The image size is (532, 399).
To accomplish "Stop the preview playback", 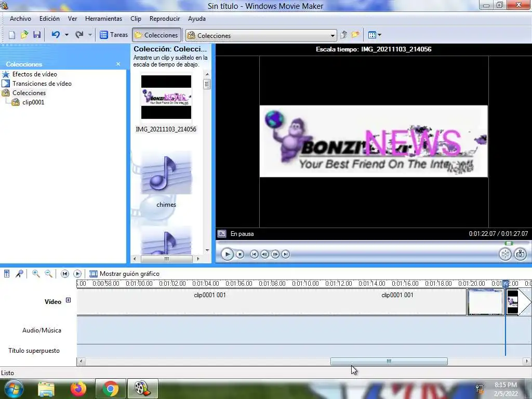I will [x=240, y=254].
